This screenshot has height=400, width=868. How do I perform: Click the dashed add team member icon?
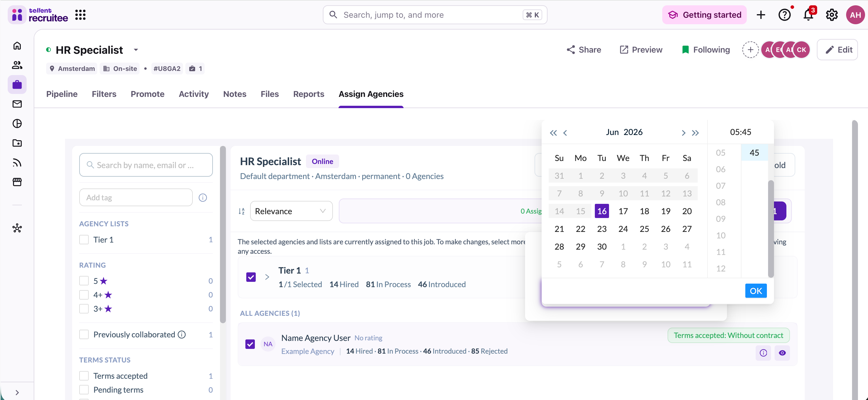pyautogui.click(x=750, y=50)
